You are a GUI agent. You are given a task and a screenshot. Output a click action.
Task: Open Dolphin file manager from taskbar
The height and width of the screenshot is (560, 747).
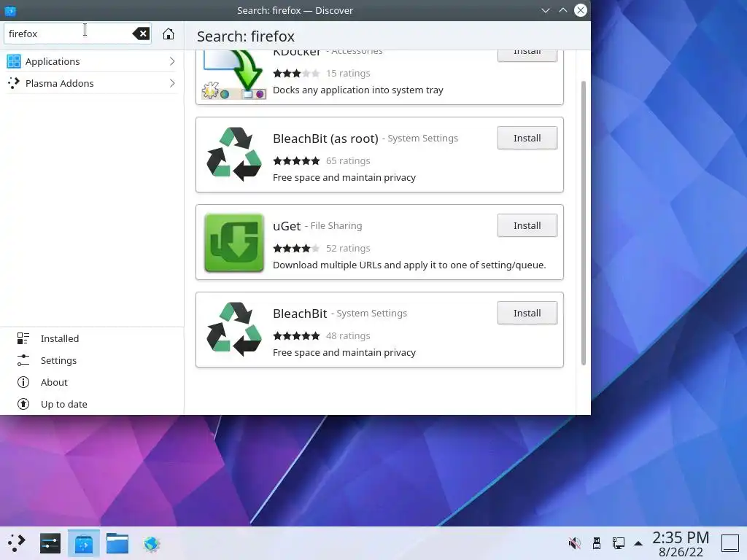pyautogui.click(x=117, y=543)
